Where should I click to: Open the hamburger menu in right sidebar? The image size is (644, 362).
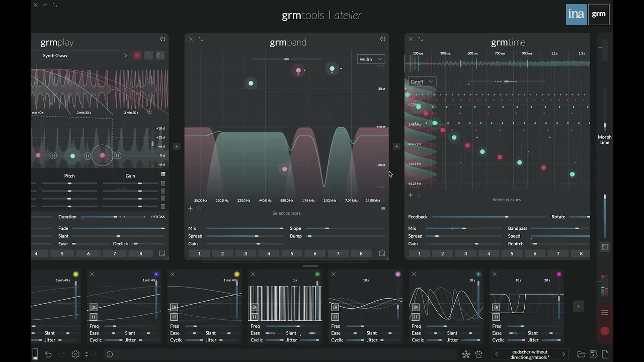605,313
